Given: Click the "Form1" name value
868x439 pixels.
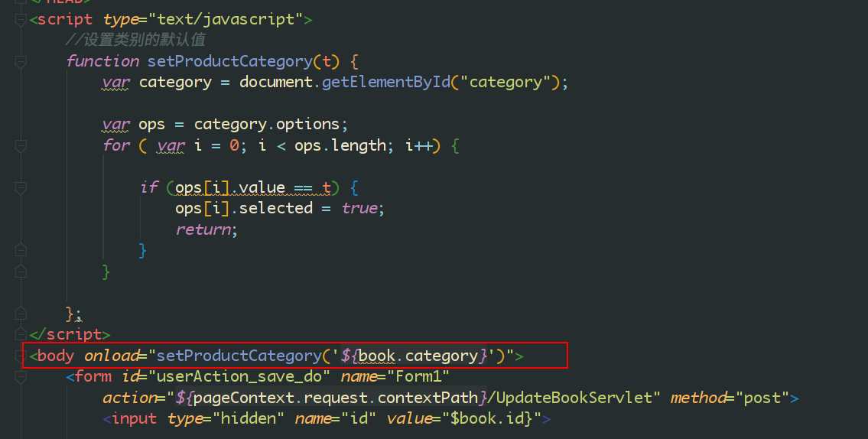Looking at the screenshot, I should click(x=418, y=376).
